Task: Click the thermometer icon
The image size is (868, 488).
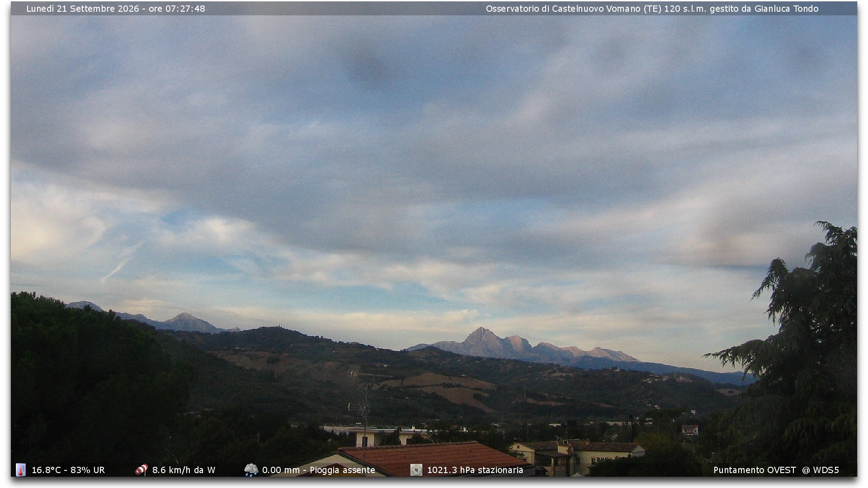Action: tap(21, 470)
